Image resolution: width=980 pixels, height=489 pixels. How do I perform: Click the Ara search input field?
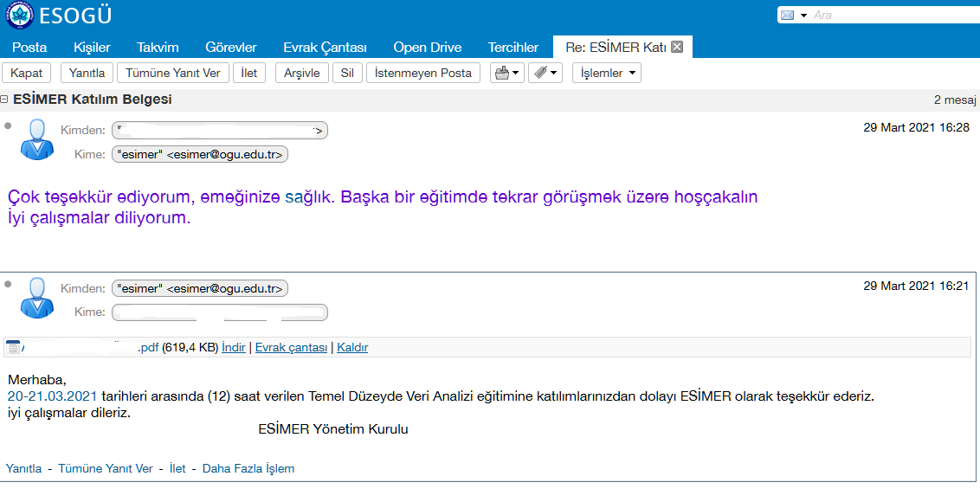(892, 16)
